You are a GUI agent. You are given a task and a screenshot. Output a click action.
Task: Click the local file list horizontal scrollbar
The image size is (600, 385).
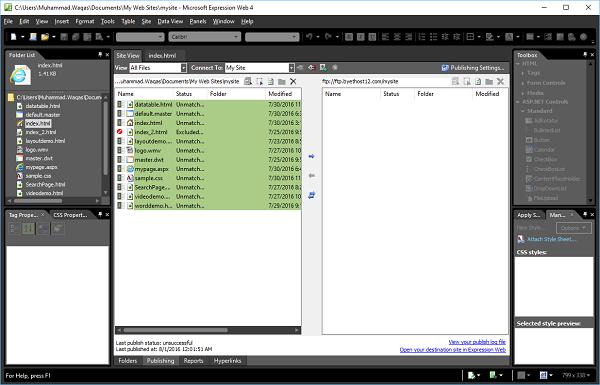coord(208,330)
